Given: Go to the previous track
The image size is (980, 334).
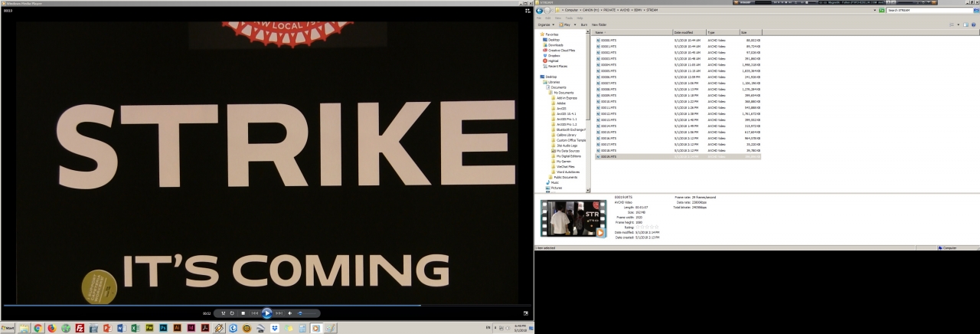Looking at the screenshot, I should [x=255, y=313].
